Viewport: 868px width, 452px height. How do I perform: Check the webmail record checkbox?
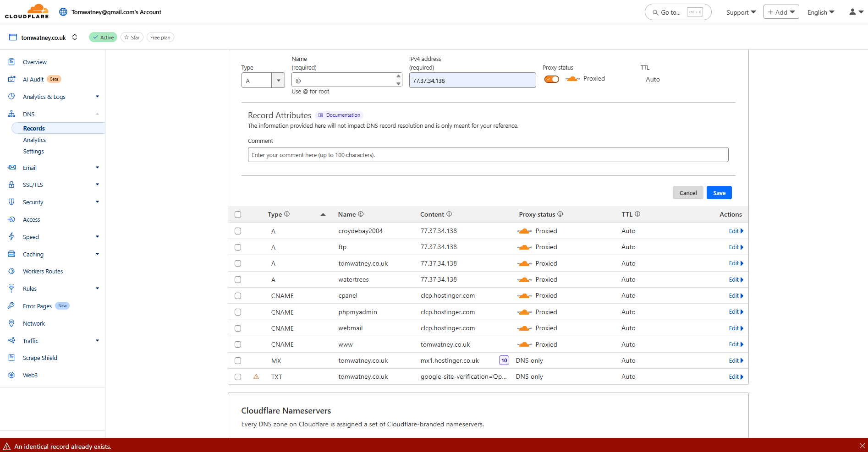238,328
